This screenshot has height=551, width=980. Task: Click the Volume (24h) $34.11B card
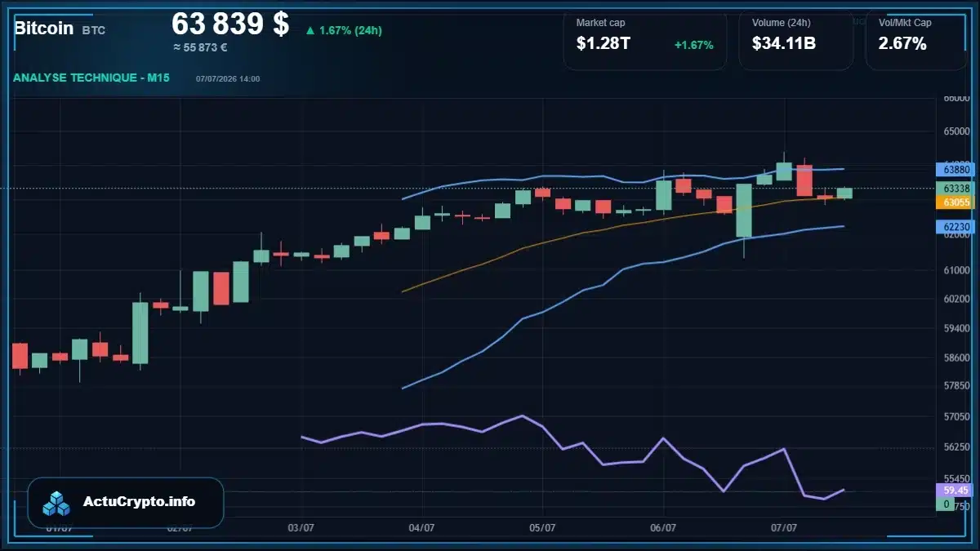tap(795, 39)
